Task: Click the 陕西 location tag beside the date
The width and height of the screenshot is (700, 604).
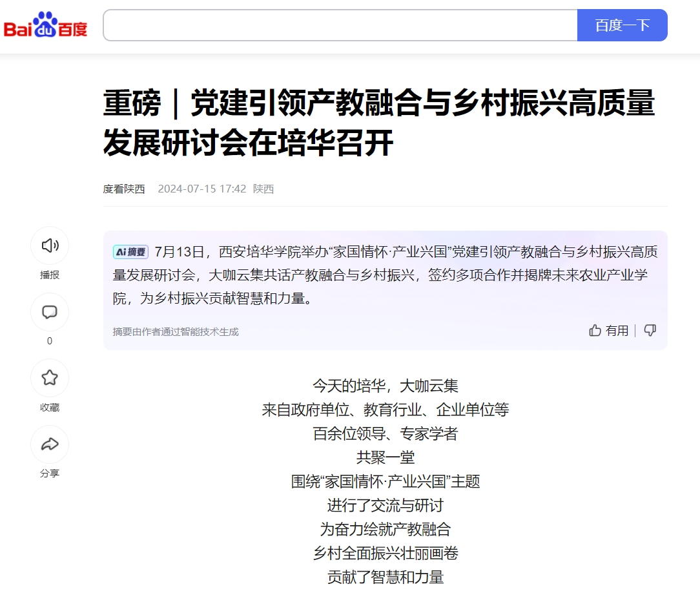Action: tap(263, 189)
